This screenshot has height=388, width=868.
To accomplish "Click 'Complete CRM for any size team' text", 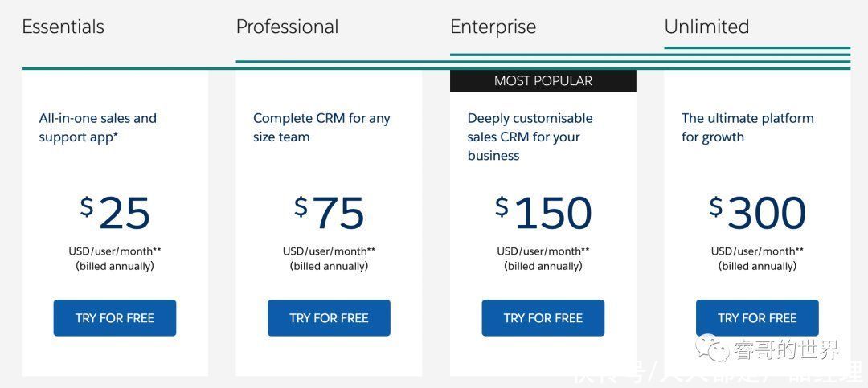I will coord(321,128).
